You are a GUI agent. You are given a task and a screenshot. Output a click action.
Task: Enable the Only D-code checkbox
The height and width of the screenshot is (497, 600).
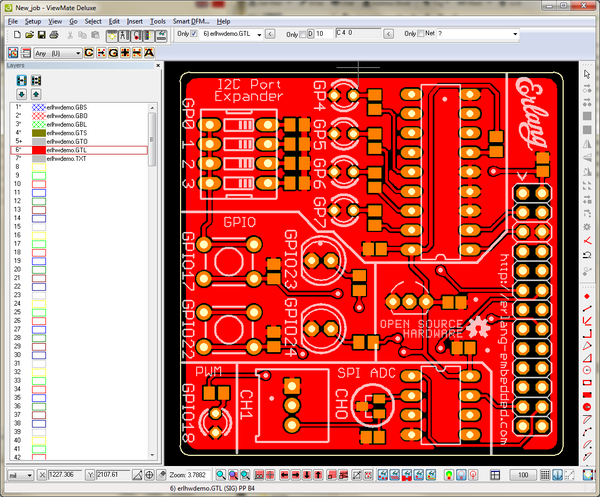pyautogui.click(x=302, y=34)
